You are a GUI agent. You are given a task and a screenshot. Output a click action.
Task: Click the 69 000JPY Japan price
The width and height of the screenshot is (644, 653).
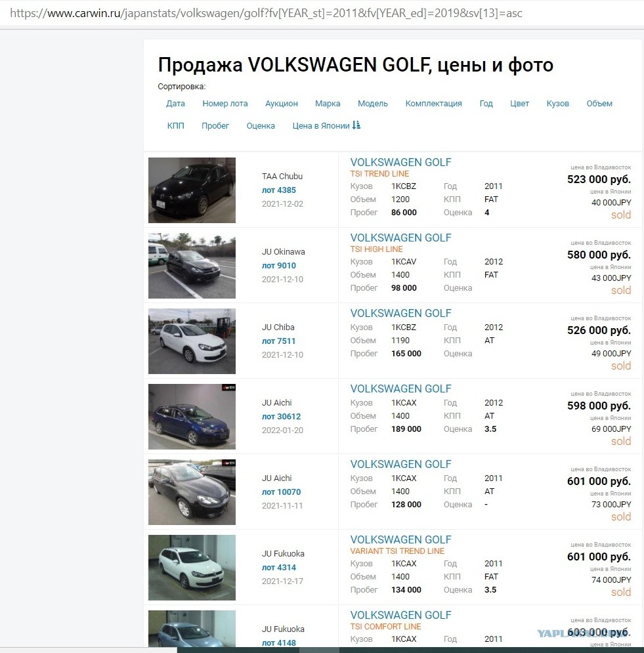(612, 429)
